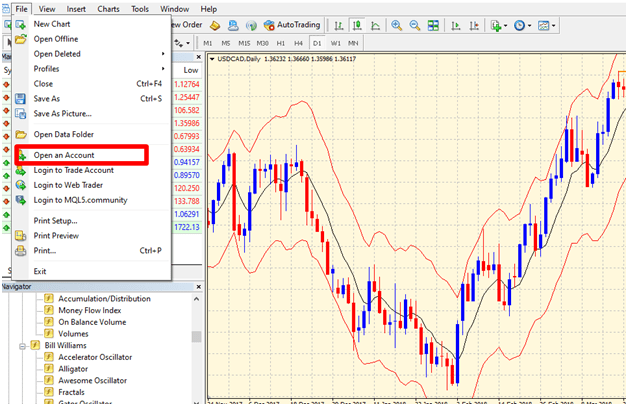This screenshot has height=409, width=630.
Task: Choose Login to MQL5.community
Action: tap(92, 200)
